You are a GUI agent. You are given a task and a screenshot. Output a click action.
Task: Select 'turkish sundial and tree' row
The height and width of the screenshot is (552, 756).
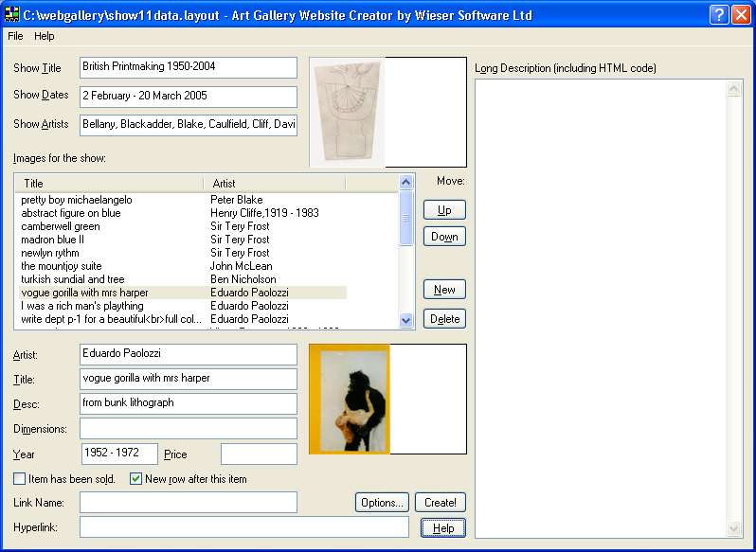[x=73, y=279]
